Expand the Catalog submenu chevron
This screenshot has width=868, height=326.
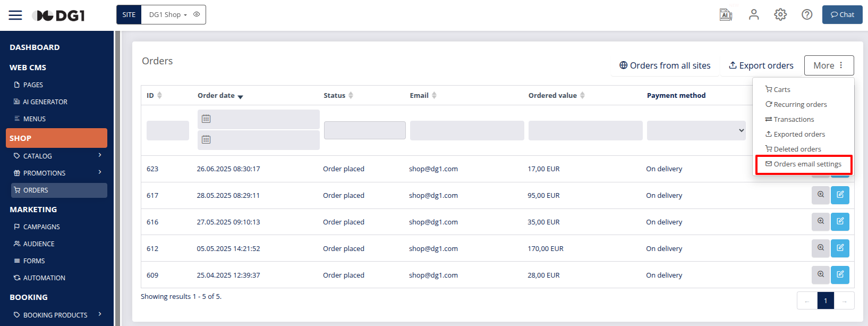pyautogui.click(x=100, y=155)
